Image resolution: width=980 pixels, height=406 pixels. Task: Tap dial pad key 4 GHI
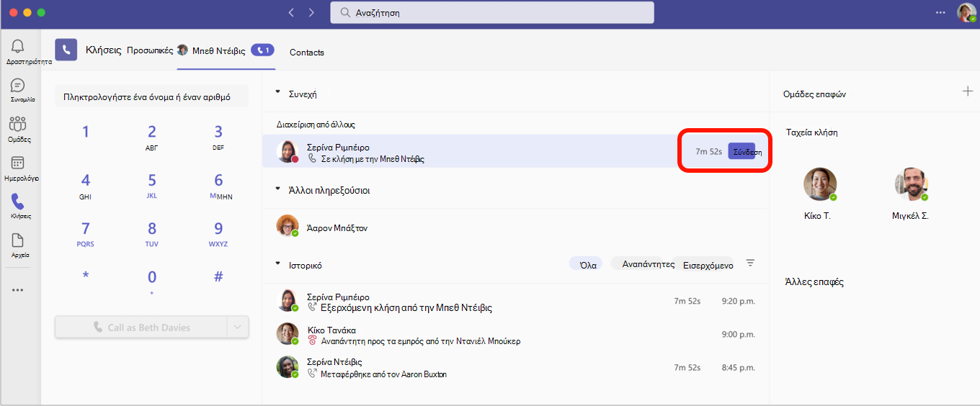click(86, 186)
